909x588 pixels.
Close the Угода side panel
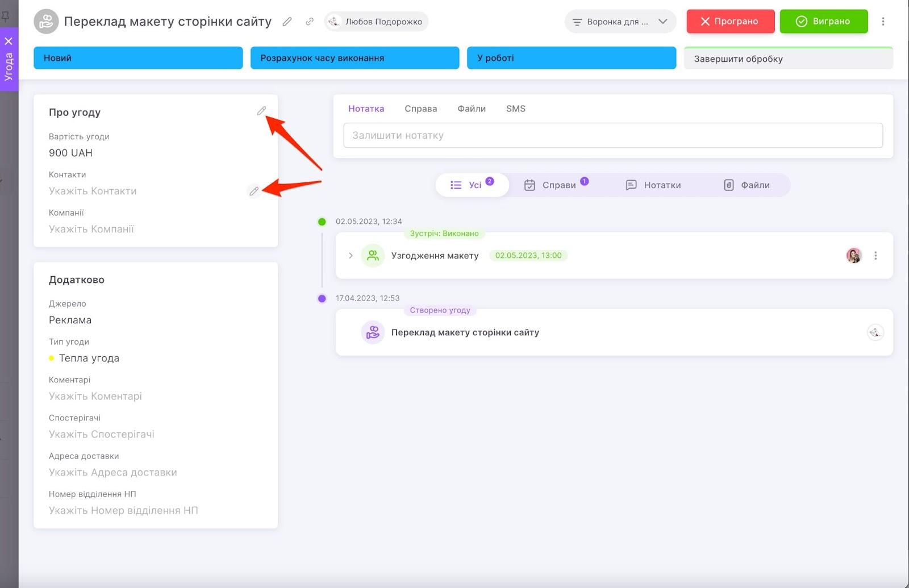click(9, 41)
